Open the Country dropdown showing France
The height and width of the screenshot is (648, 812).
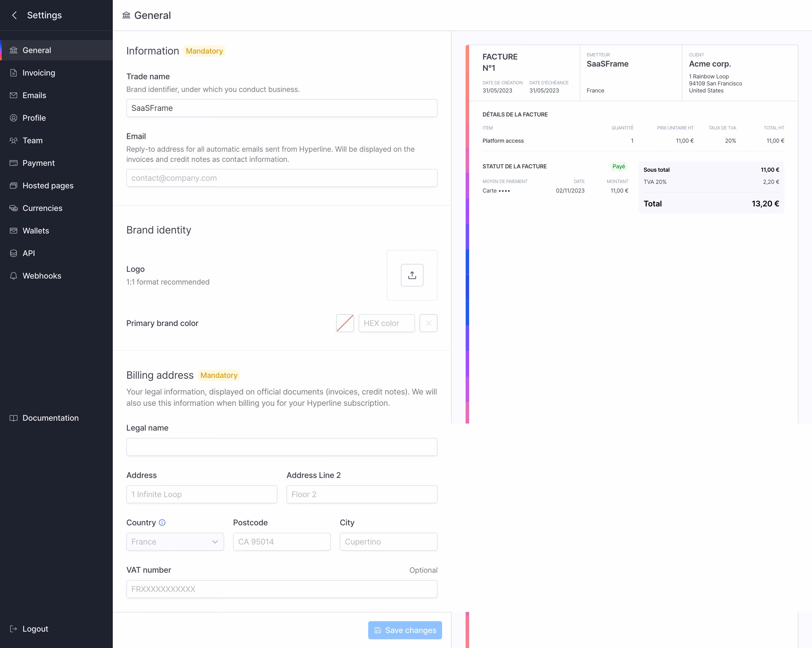(x=175, y=542)
